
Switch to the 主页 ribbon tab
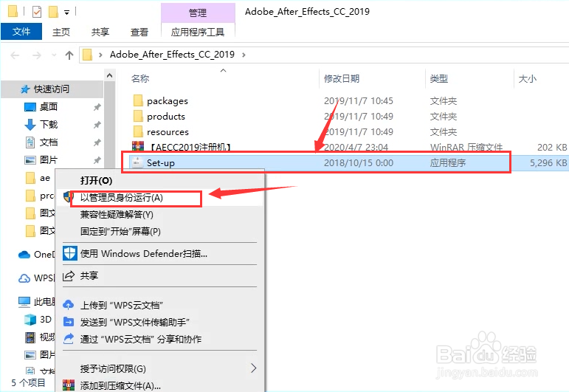click(61, 32)
